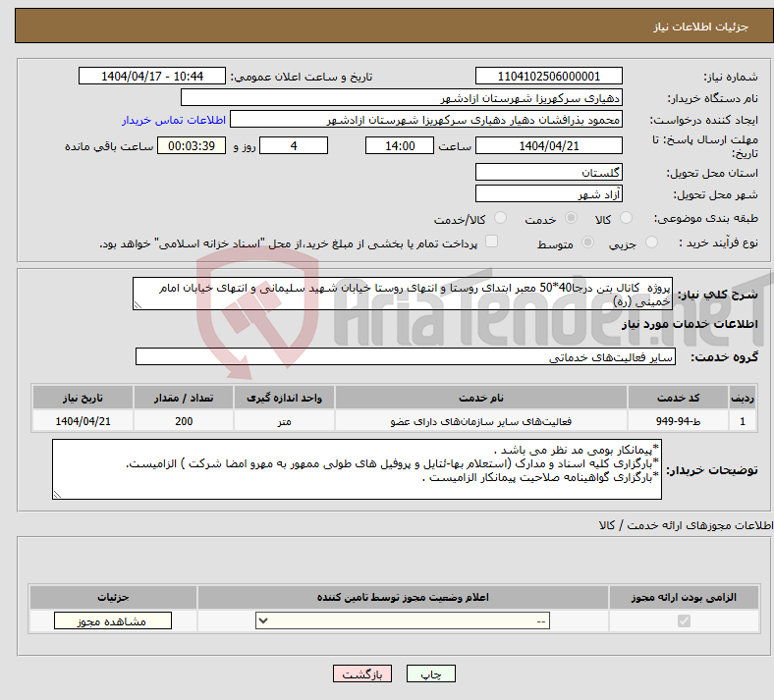Click the province field گلستان

pyautogui.click(x=548, y=172)
